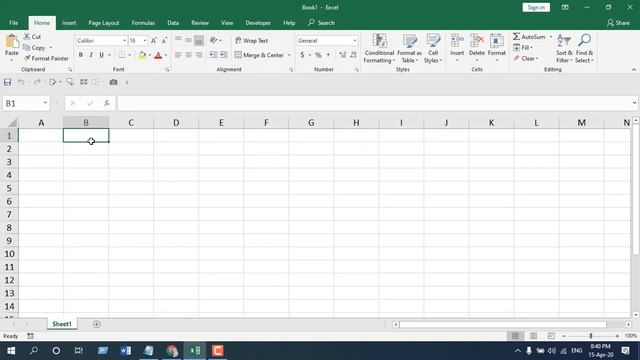The height and width of the screenshot is (360, 640).
Task: Click the Copy icon
Action: (27, 48)
